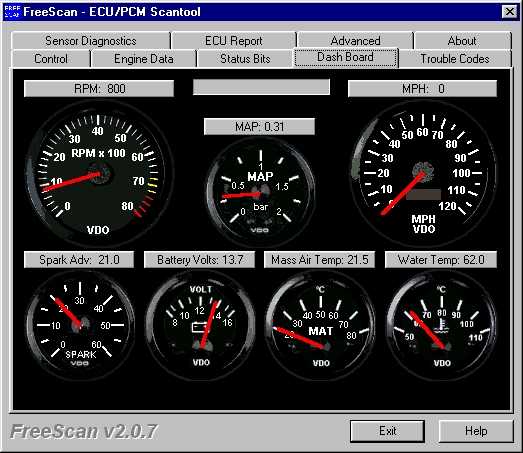Open the Trouble Codes tab
This screenshot has width=523, height=453.
455,59
